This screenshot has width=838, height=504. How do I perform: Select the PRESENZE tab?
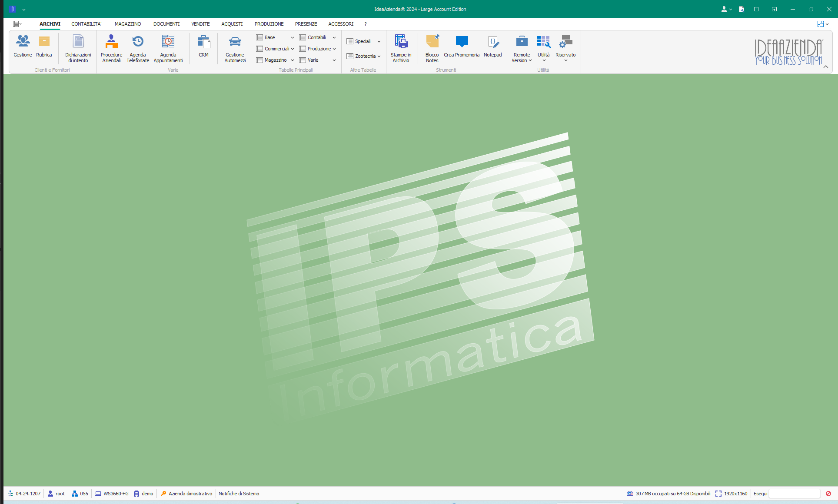tap(306, 24)
